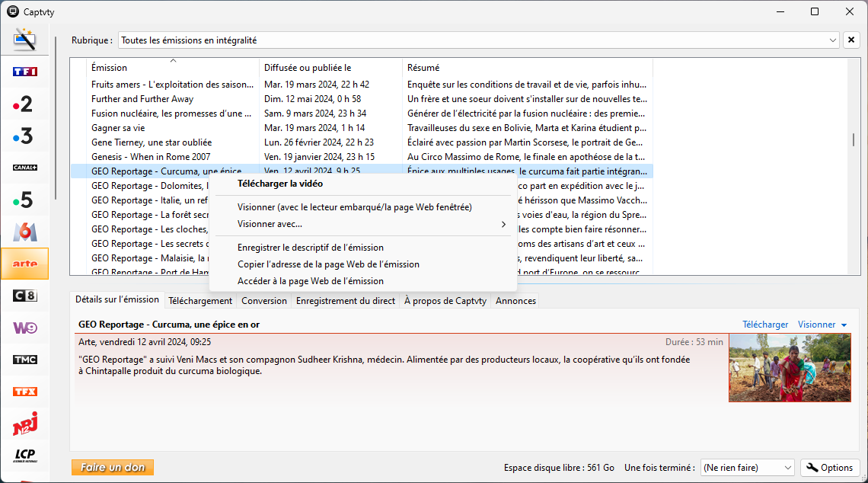This screenshot has width=868, height=483.
Task: Select the LCP channel logo
Action: (25, 456)
